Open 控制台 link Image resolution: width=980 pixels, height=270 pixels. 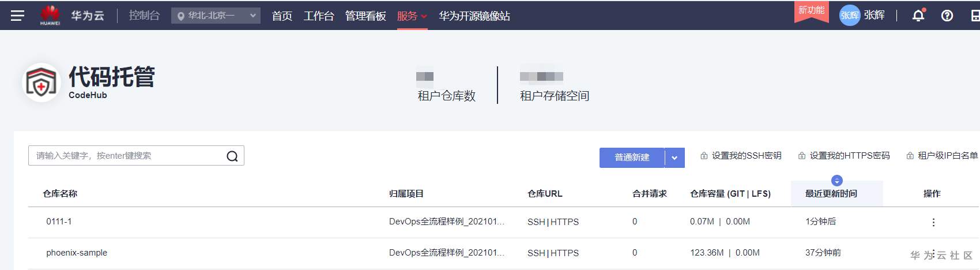pos(144,16)
